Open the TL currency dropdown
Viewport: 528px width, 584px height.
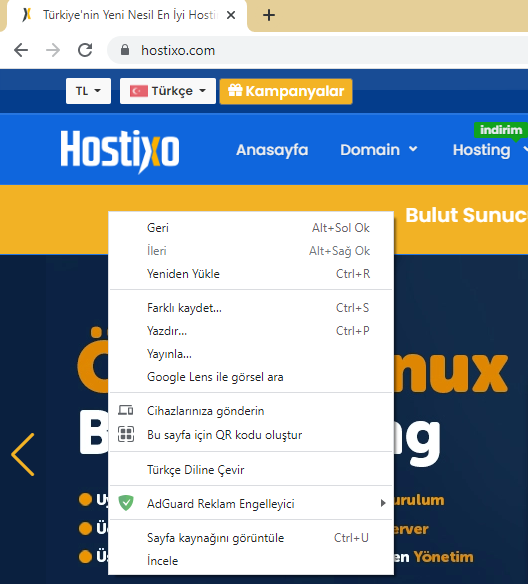click(x=88, y=91)
